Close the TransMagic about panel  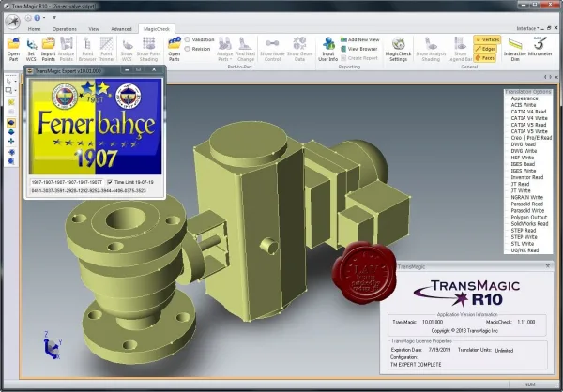pyautogui.click(x=548, y=266)
